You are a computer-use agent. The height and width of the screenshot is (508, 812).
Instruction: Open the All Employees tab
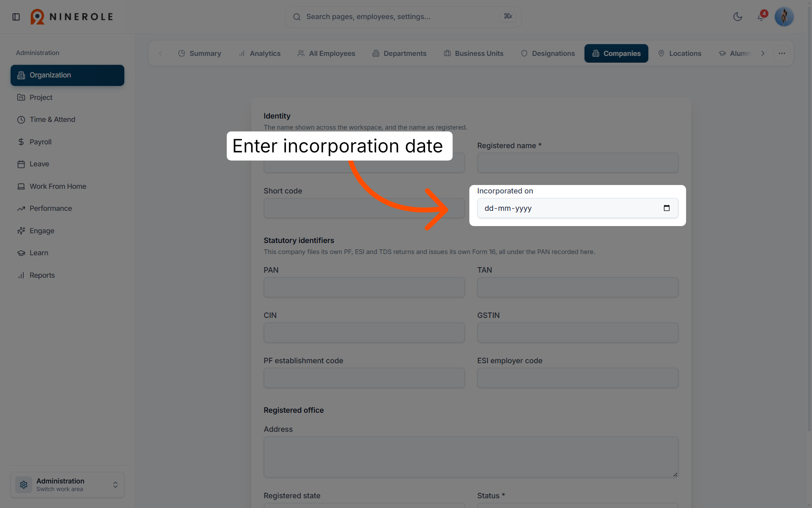click(326, 53)
